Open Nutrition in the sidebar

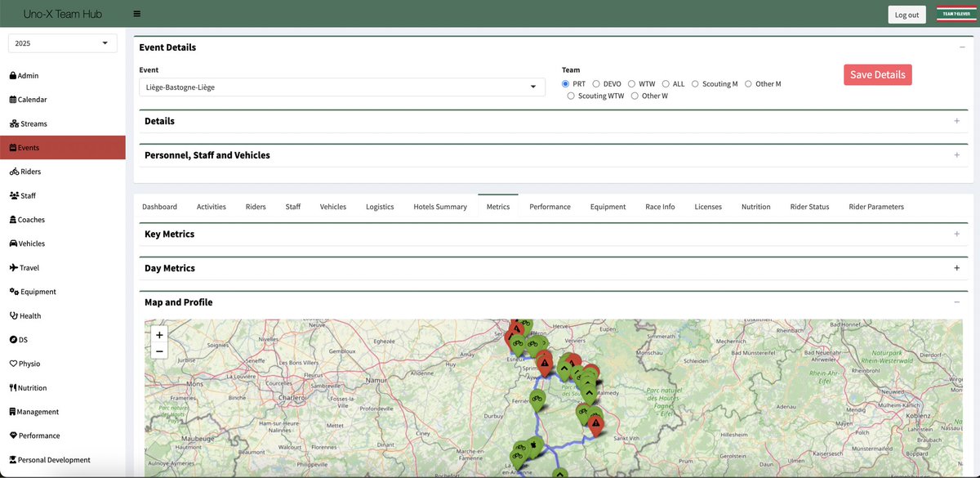28,388
